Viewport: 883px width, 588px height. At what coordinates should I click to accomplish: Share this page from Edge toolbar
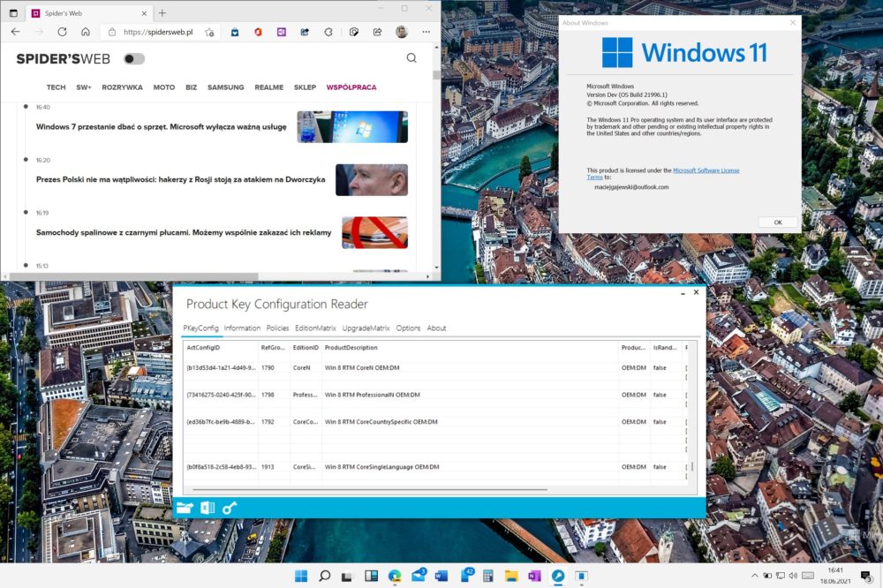pyautogui.click(x=377, y=32)
